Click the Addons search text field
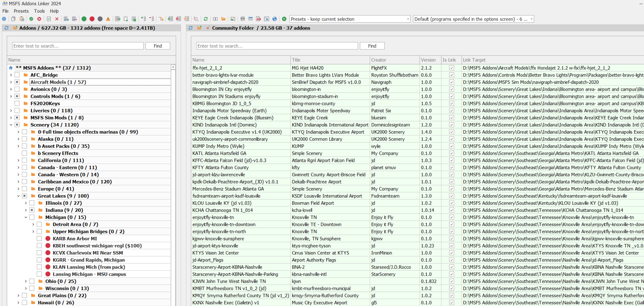Image resolution: width=644 pixels, height=306 pixels. (x=78, y=46)
